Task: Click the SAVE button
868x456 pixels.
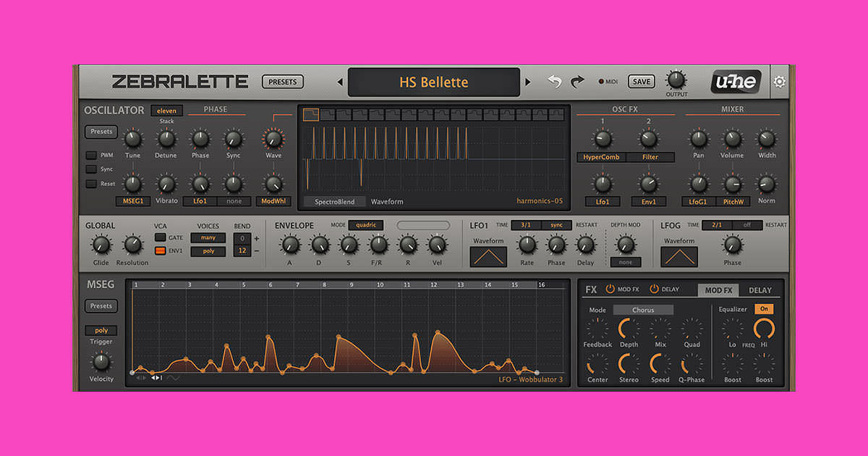Action: point(642,82)
